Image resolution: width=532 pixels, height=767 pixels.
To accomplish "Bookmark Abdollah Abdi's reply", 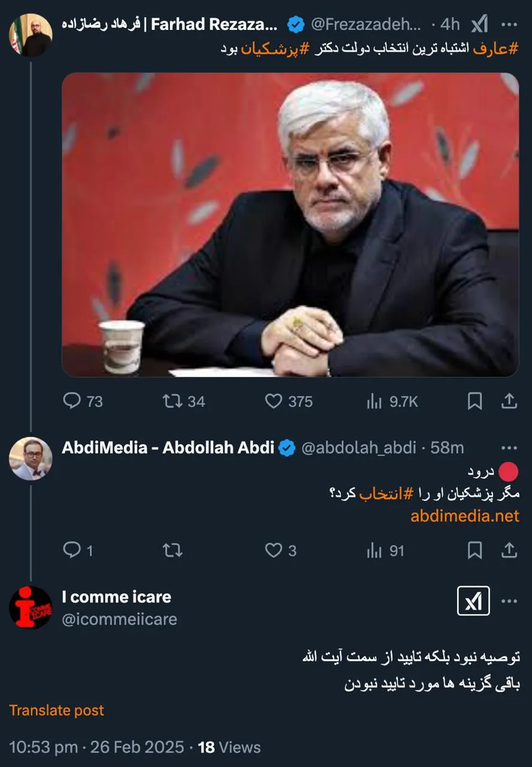I will click(474, 549).
